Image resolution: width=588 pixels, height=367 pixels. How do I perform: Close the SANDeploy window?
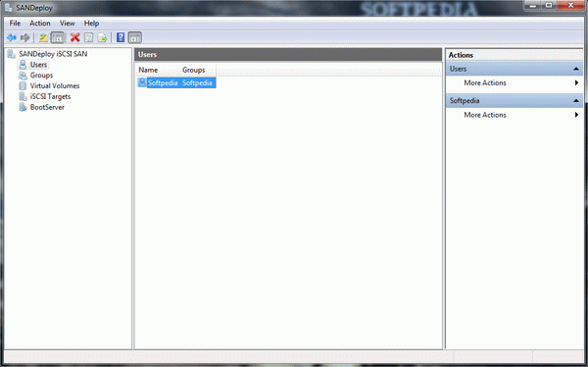click(x=570, y=5)
